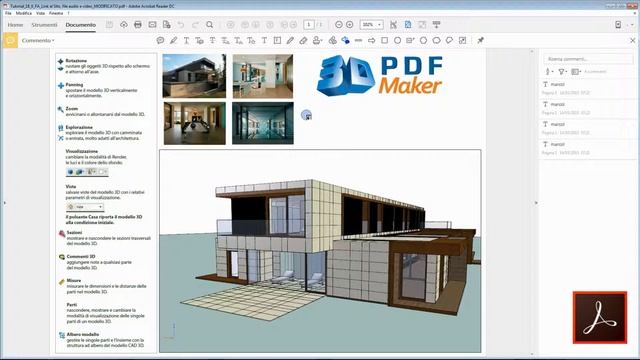Open the Finestra menu
The width and height of the screenshot is (640, 360).
click(56, 13)
